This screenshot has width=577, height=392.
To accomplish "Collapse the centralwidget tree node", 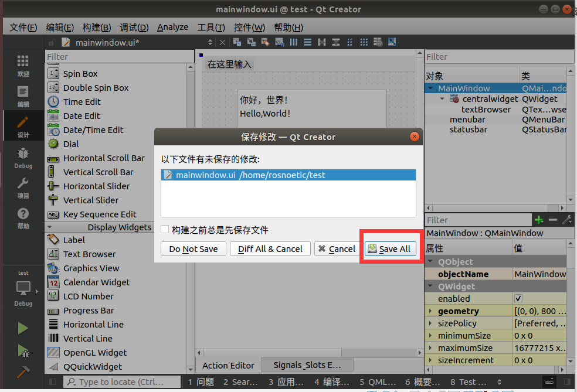I will (x=442, y=98).
